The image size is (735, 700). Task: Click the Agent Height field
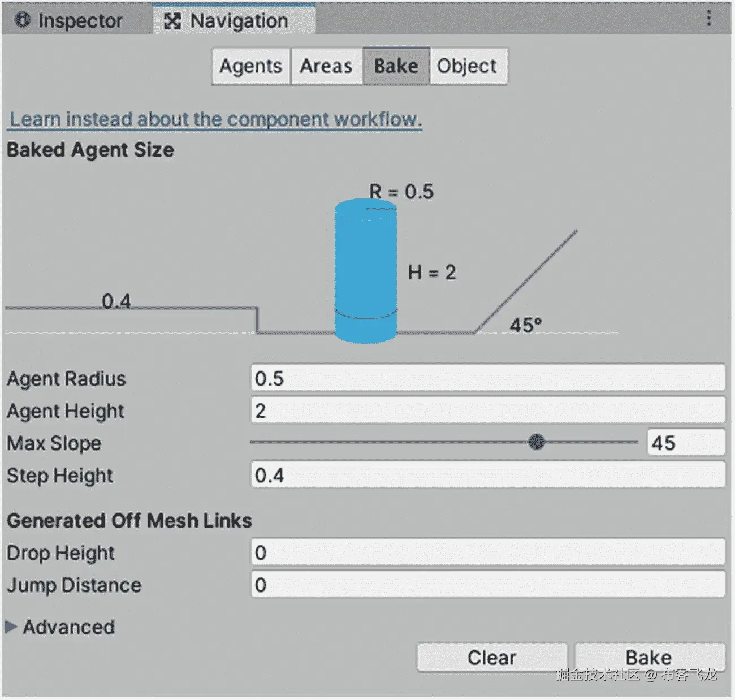coord(488,411)
